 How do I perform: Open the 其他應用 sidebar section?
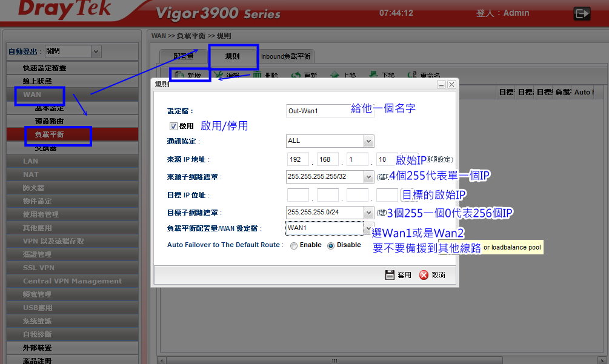(x=72, y=228)
